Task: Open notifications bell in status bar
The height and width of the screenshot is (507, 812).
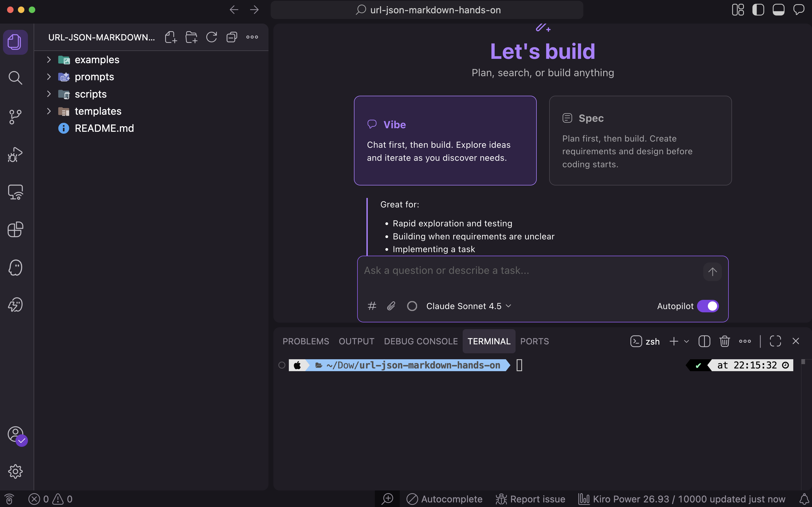Action: [804, 499]
